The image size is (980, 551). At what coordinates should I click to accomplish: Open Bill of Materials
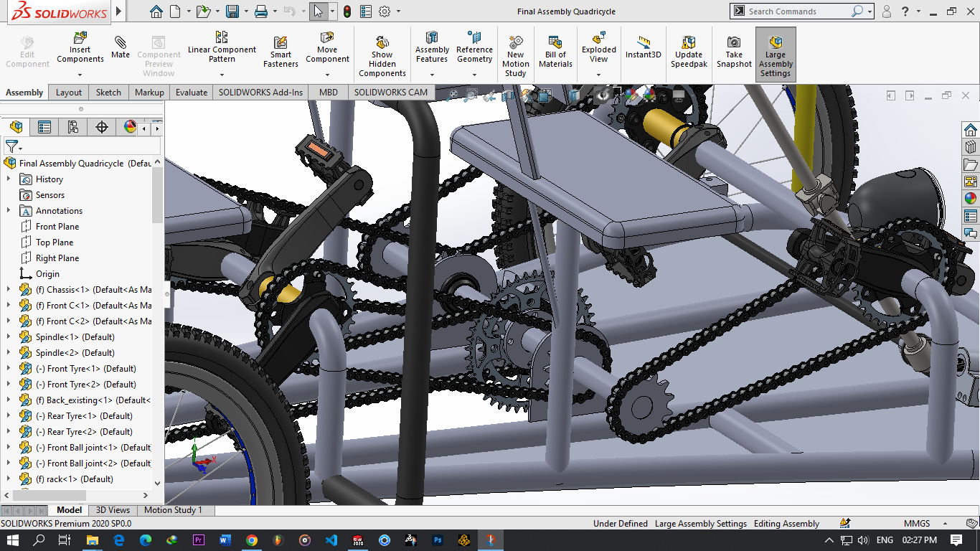point(555,52)
